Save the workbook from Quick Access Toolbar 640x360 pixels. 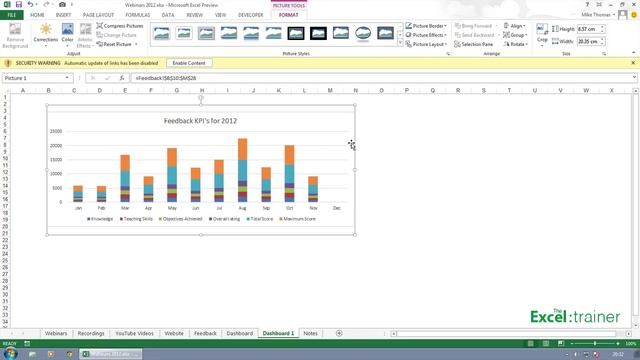click(x=18, y=4)
